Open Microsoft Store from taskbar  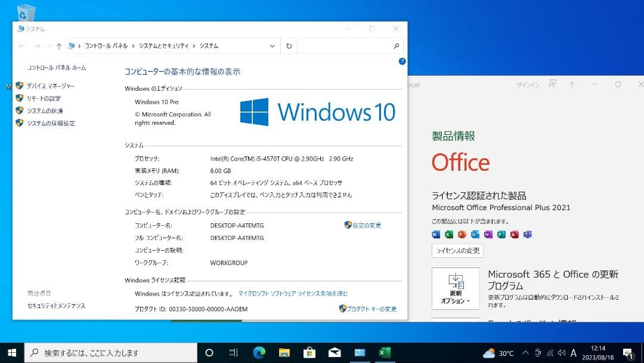[309, 353]
